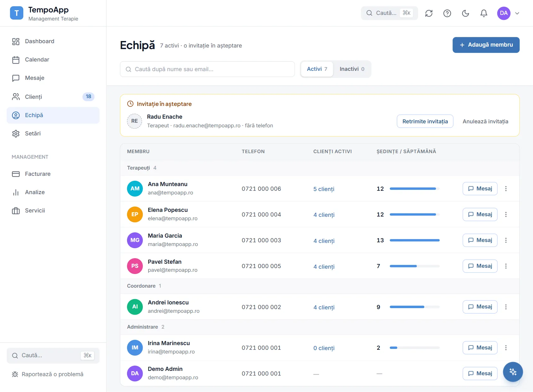Open Analize under Management
The width and height of the screenshot is (533, 392).
click(x=53, y=192)
